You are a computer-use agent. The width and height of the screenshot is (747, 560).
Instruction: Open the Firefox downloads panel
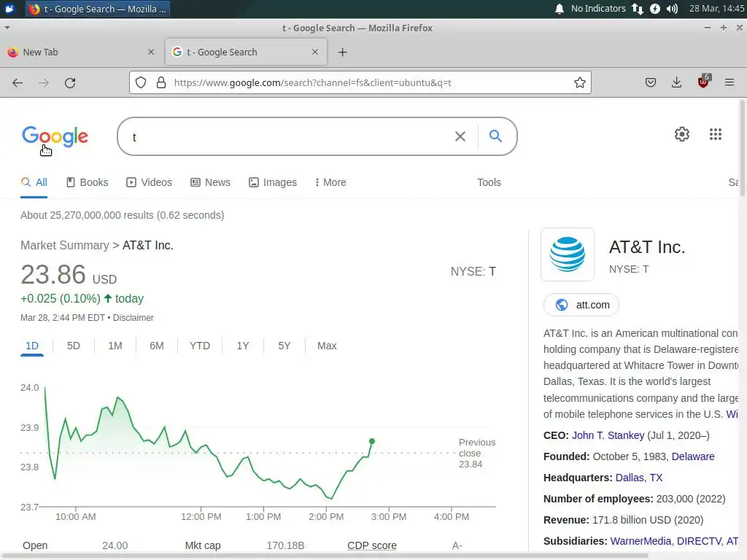coord(676,83)
